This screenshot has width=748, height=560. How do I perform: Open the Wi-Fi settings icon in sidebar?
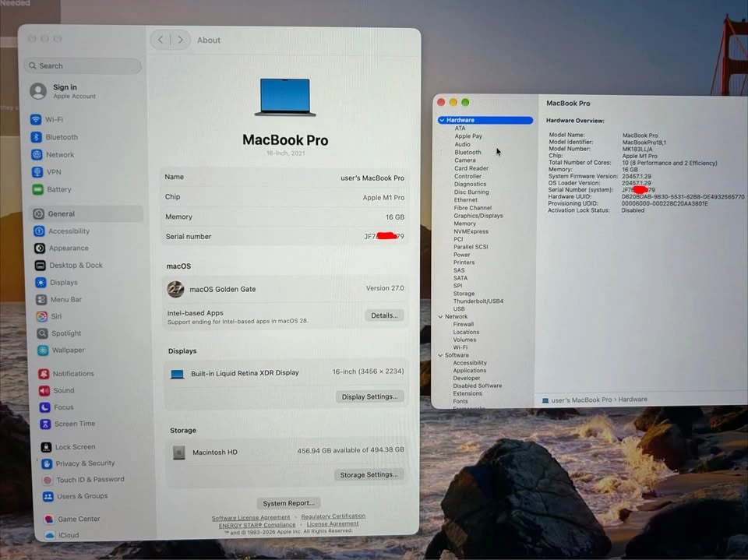coord(36,119)
